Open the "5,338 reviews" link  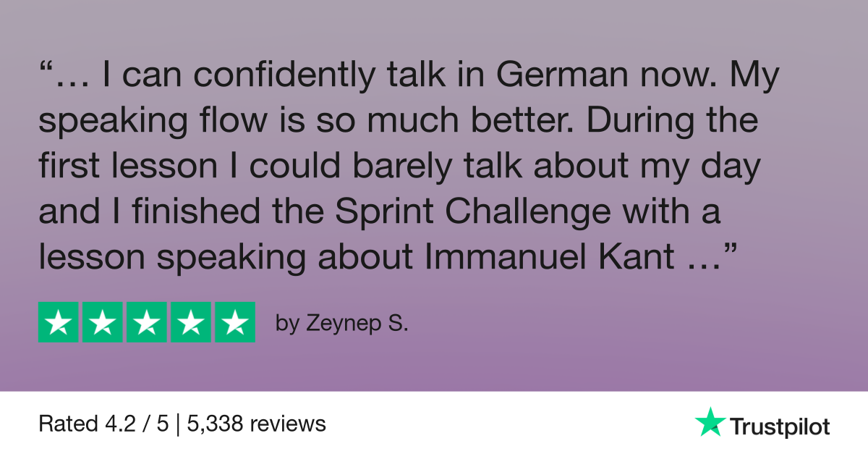[256, 424]
